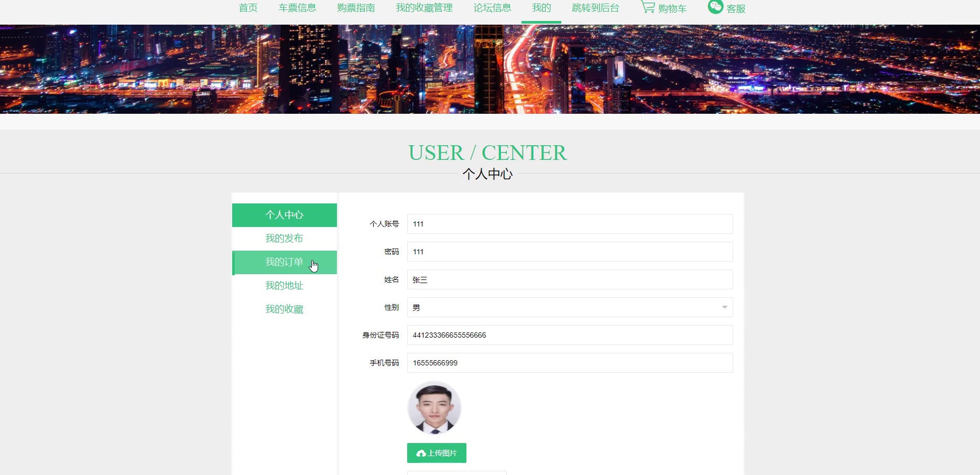Select 个人中心 in the sidebar
This screenshot has height=475, width=980.
[x=285, y=215]
